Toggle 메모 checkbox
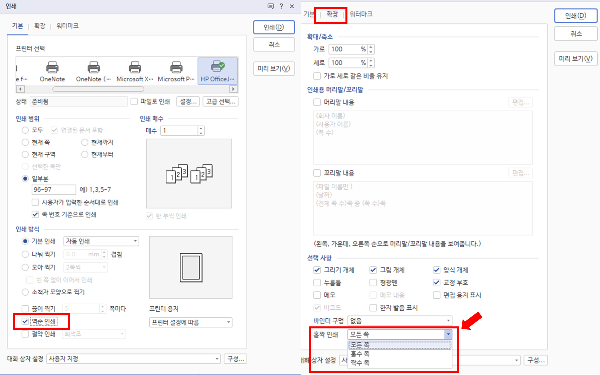The height and width of the screenshot is (375, 600). 317,295
